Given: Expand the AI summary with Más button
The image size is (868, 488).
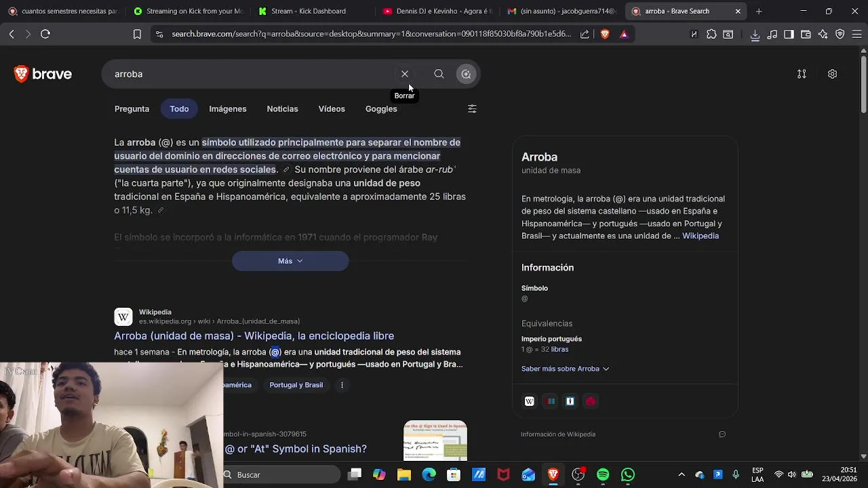Looking at the screenshot, I should click(290, 261).
